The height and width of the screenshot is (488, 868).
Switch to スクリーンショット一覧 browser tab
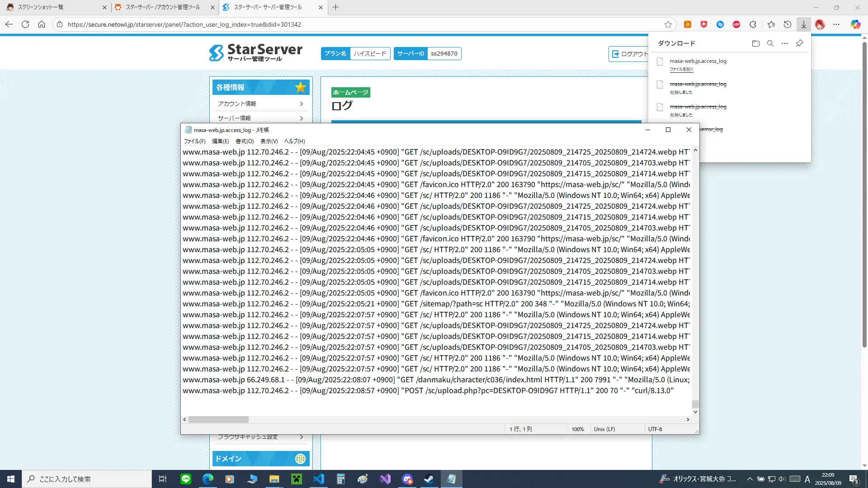click(x=41, y=7)
